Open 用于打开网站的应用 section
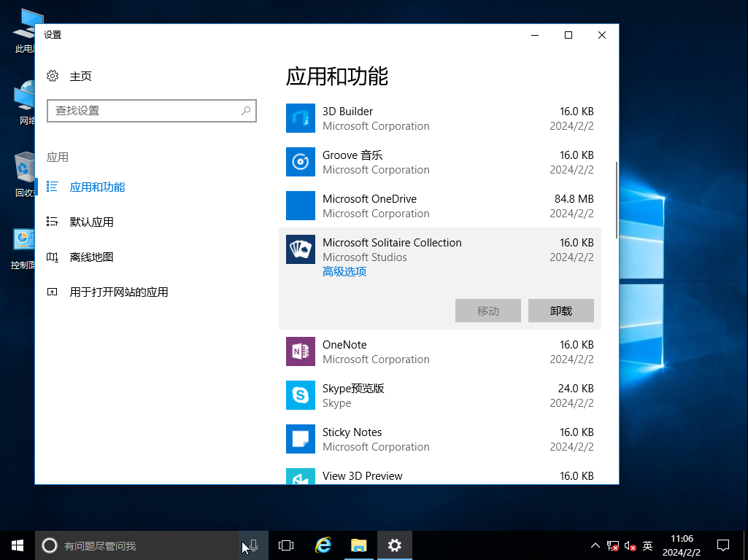 [x=119, y=292]
